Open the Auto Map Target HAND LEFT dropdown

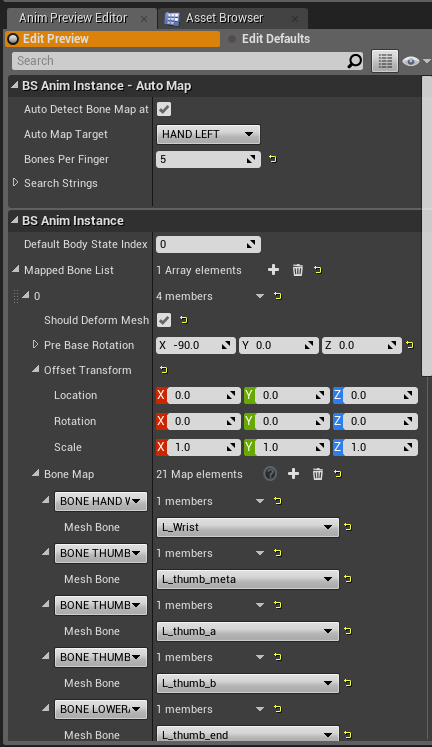click(208, 134)
